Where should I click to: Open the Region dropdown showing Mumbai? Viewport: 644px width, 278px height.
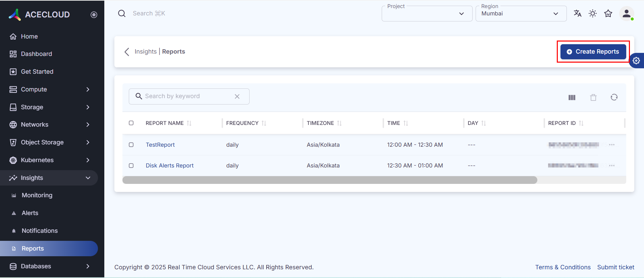coord(521,14)
